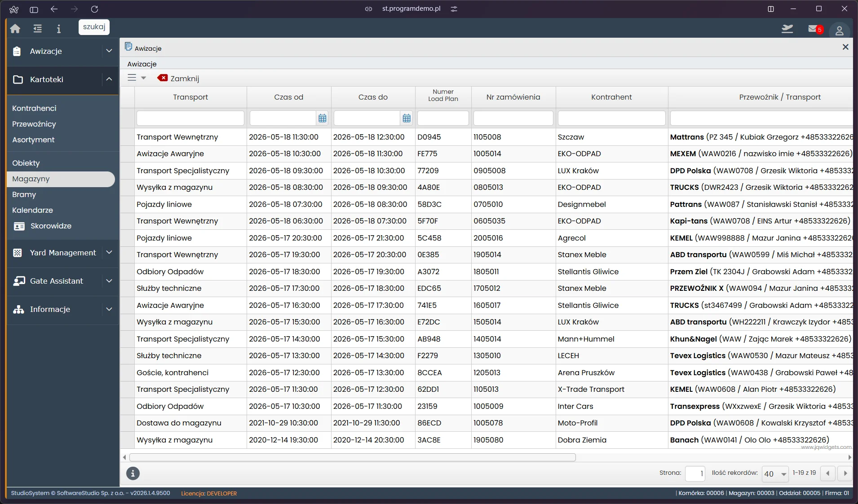Screen dimensions: 858x504
Task: Click the Numer Load Plan filter field
Action: click(443, 118)
